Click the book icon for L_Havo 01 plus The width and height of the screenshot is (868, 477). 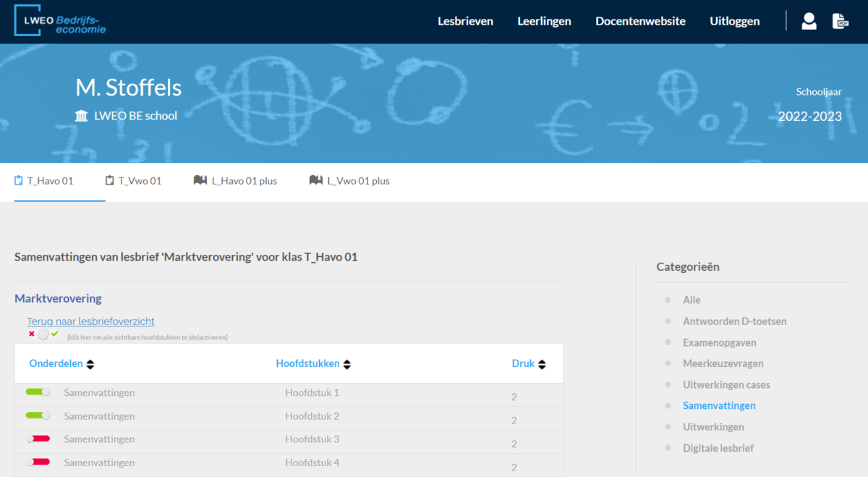click(200, 181)
